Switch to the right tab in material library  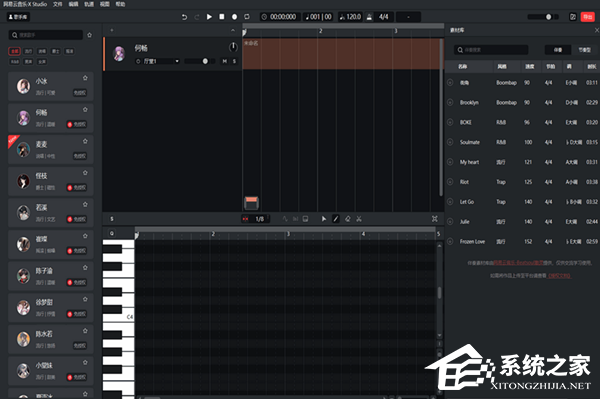[x=584, y=50]
